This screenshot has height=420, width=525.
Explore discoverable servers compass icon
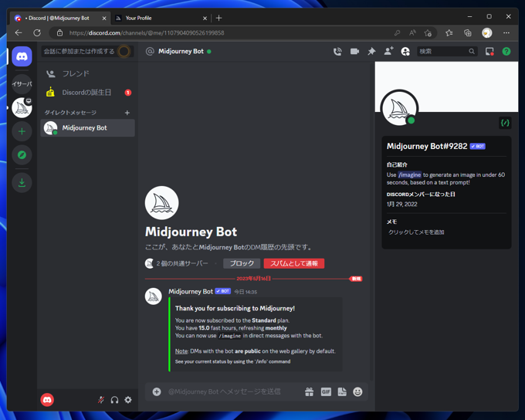point(22,155)
